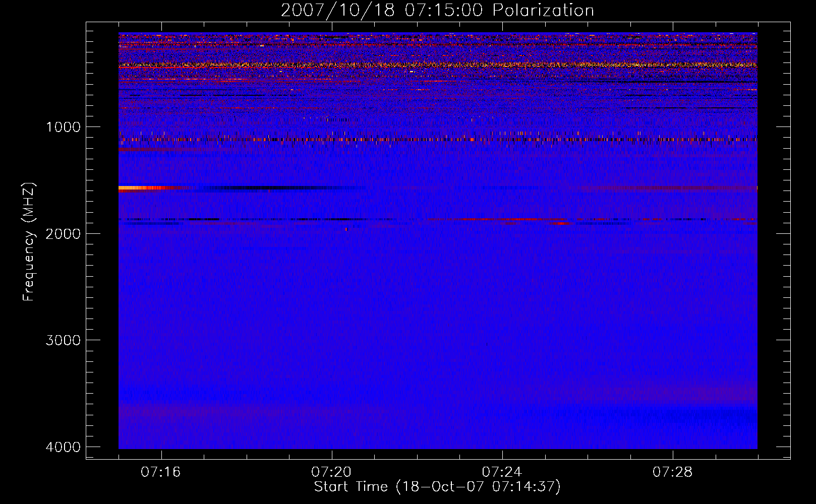
Task: Click the 'Frequency (MHZ)' axis label
Action: click(29, 242)
